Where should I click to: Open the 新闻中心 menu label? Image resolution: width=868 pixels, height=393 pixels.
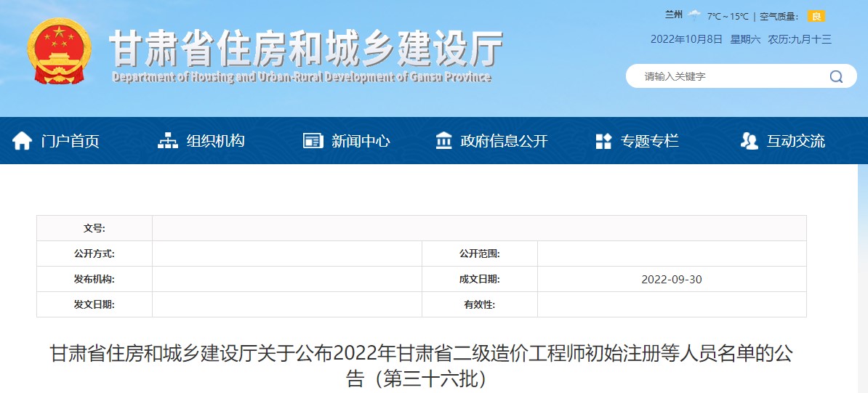click(361, 141)
